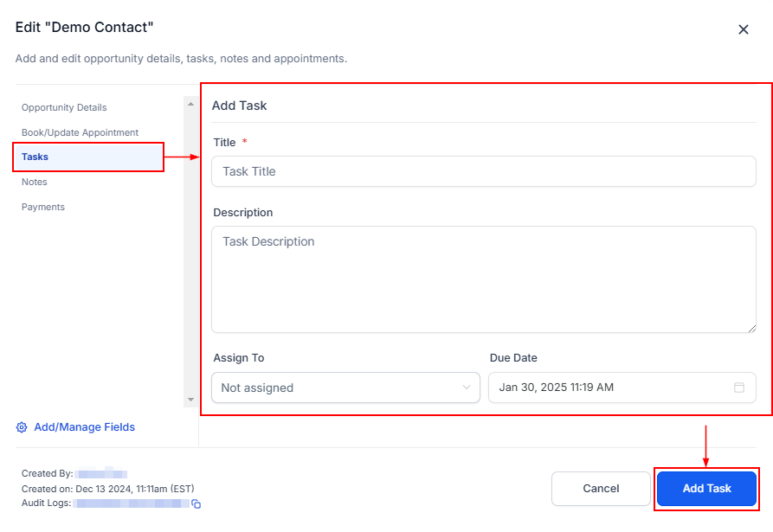Switch to Opportunity Details section
The width and height of the screenshot is (773, 532).
(x=64, y=108)
